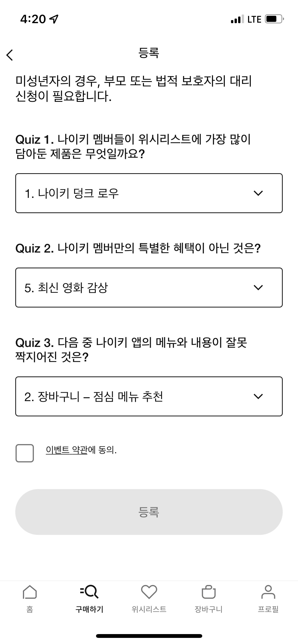Tap the home indicator bar
The image size is (298, 644).
[x=149, y=636]
